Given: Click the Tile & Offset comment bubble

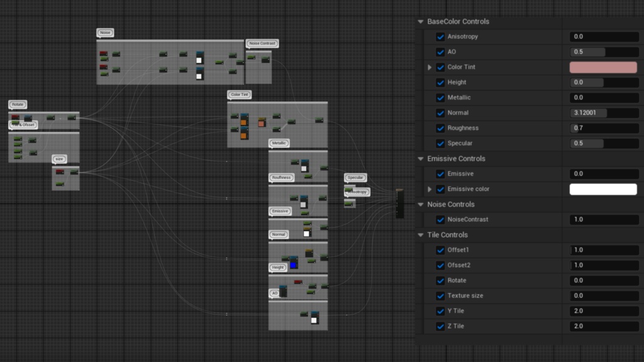Looking at the screenshot, I should 23,125.
